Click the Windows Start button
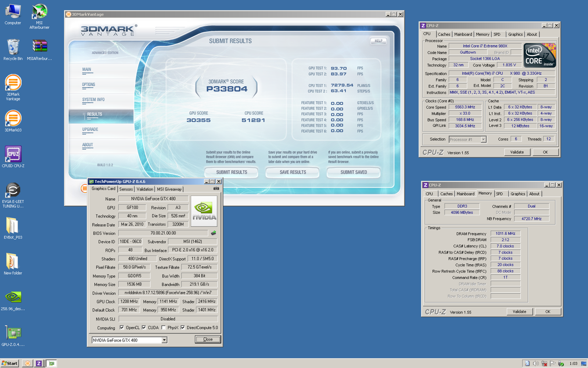The width and height of the screenshot is (588, 368). point(10,363)
